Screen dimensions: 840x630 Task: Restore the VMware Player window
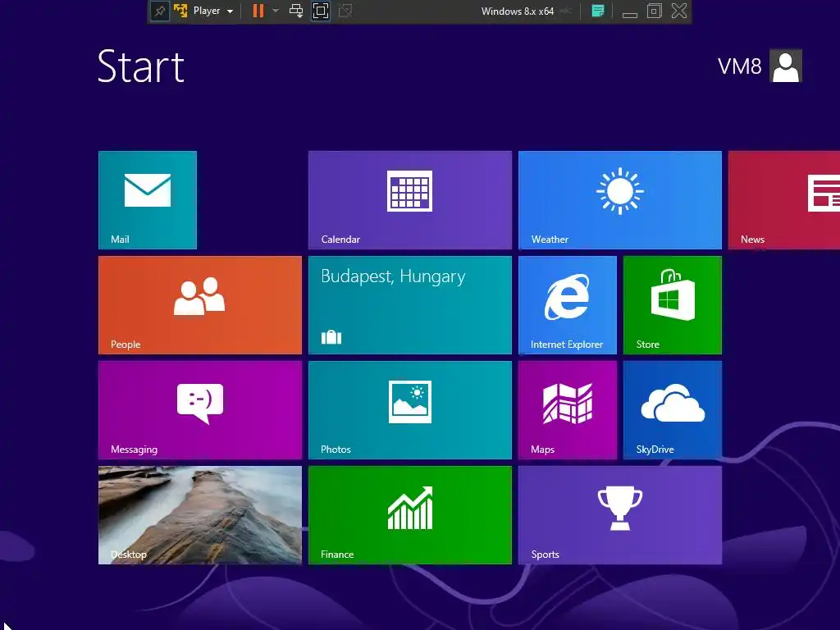coord(654,11)
